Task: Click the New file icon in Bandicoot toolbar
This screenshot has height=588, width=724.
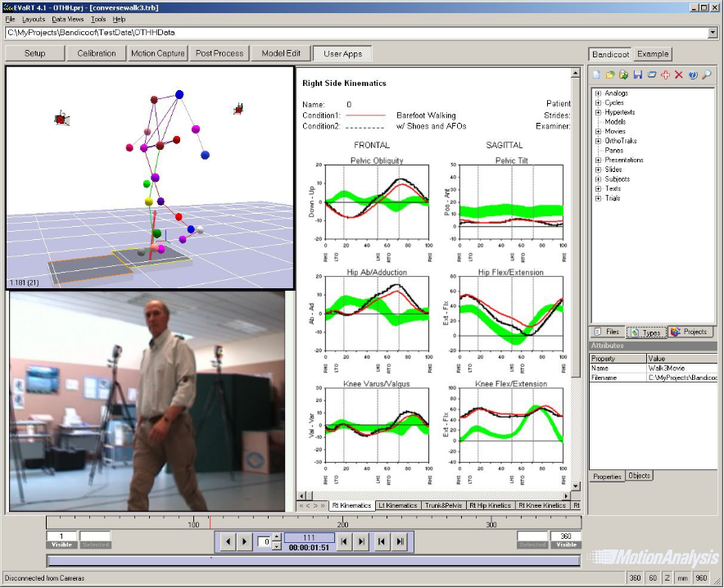Action: click(x=596, y=75)
